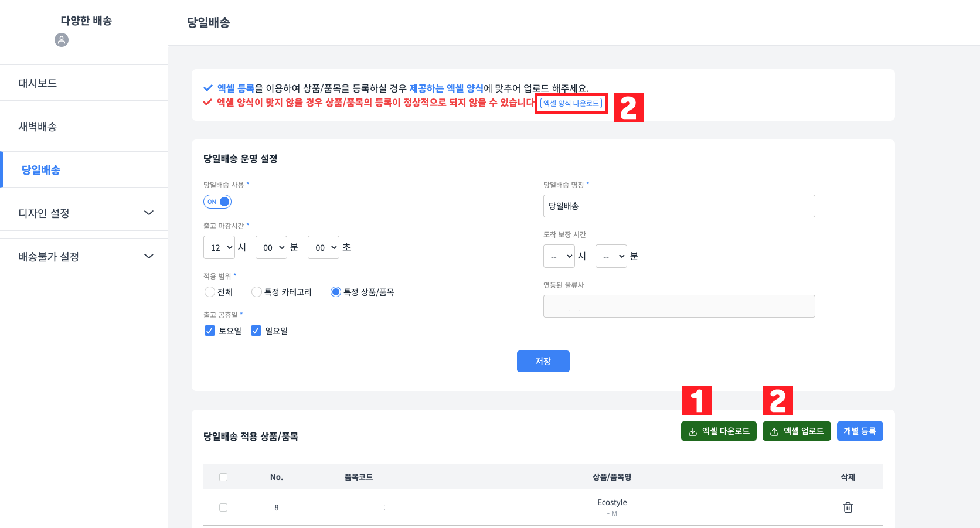The image size is (980, 528).
Task: Check the row 8 Ecostyle checkbox
Action: pyautogui.click(x=223, y=507)
